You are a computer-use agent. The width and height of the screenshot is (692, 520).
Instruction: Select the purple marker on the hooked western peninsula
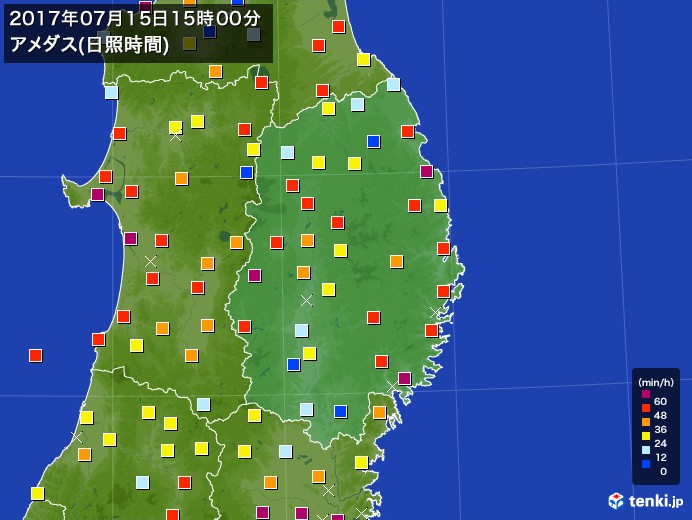click(98, 194)
